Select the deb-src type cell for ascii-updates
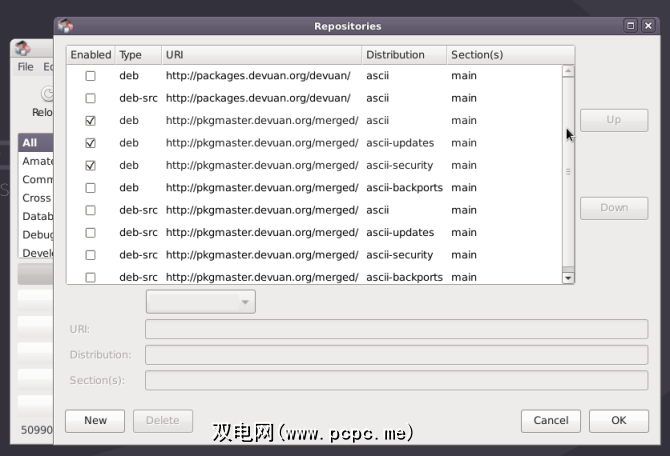Image resolution: width=670 pixels, height=456 pixels. coord(138,232)
